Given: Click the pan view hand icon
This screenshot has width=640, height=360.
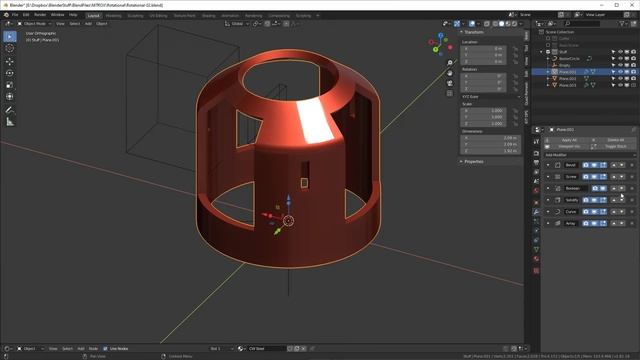Looking at the screenshot, I should click(450, 73).
